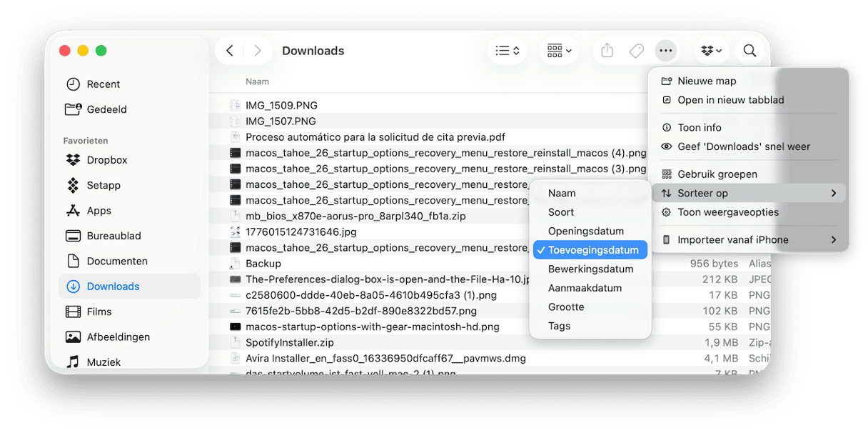Image resolution: width=868 pixels, height=433 pixels.
Task: Select checked Toevoegingsdatum sort option
Action: (590, 250)
